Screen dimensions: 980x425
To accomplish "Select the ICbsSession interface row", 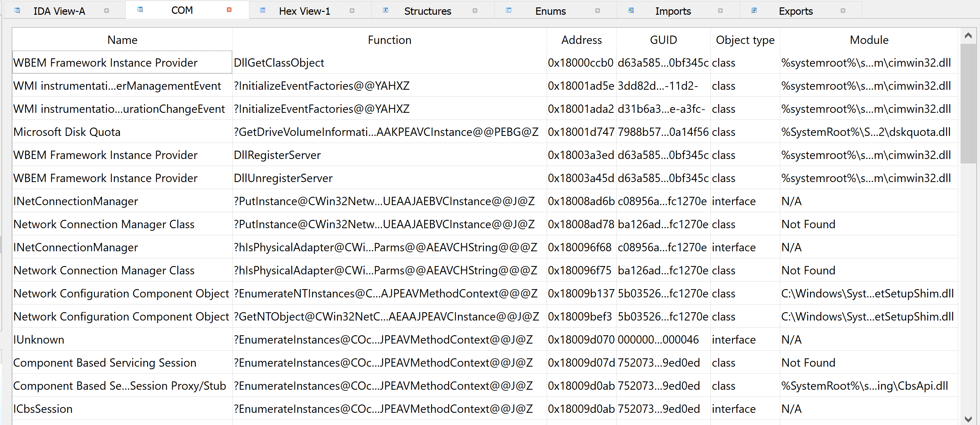I will [x=43, y=409].
